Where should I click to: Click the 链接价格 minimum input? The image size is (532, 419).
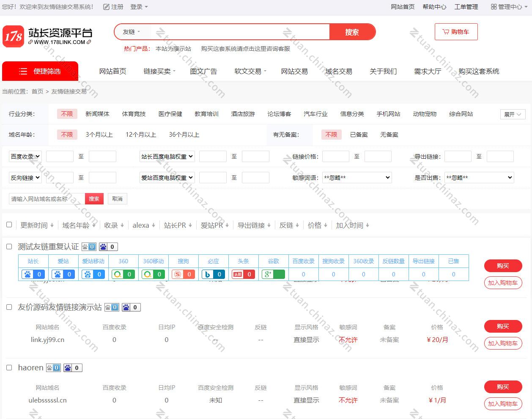[x=336, y=157]
